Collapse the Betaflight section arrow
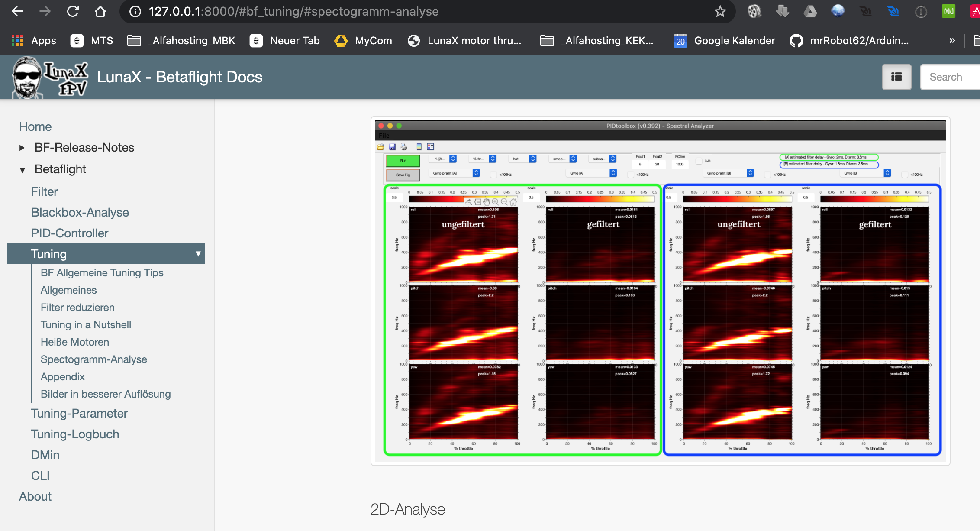This screenshot has width=980, height=531. pyautogui.click(x=22, y=170)
